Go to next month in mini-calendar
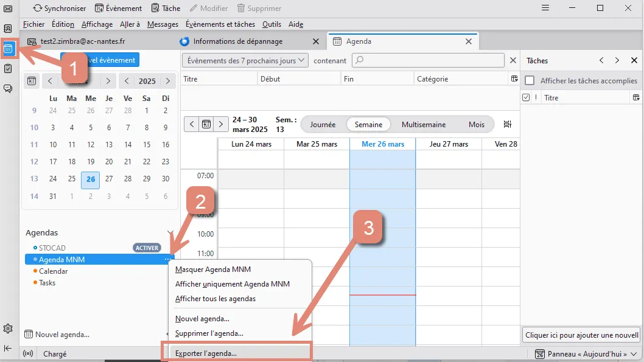644x362 pixels. coord(108,81)
